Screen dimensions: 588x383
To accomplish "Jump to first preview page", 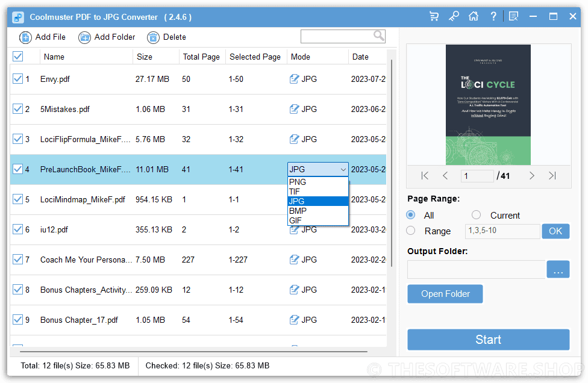I will 425,176.
